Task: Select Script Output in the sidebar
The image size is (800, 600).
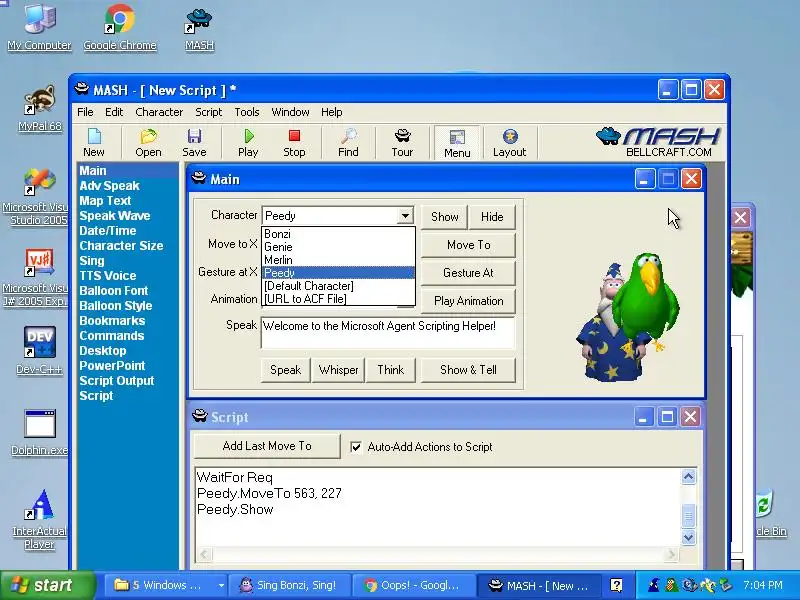Action: [x=116, y=381]
